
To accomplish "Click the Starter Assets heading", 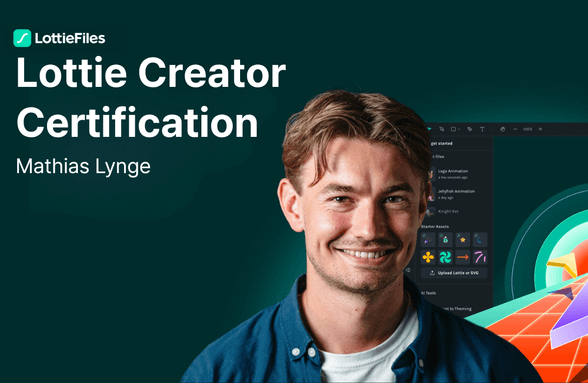I will (x=435, y=227).
